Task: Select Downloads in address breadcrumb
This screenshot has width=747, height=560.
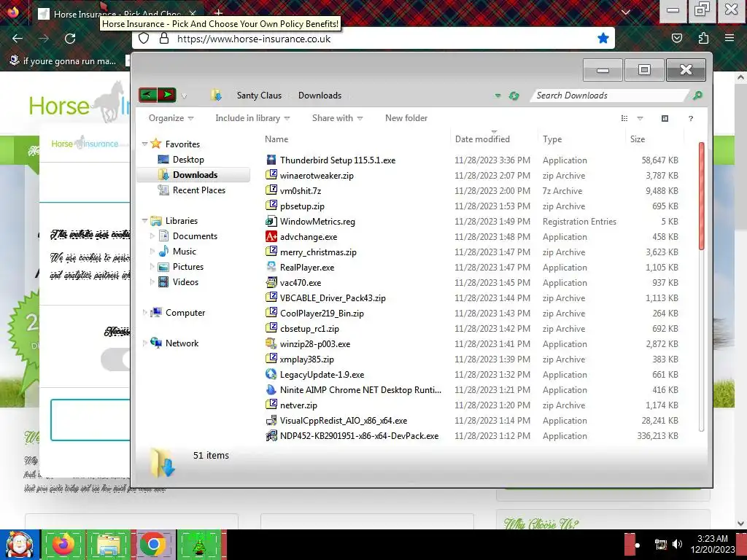Action: 320,96
